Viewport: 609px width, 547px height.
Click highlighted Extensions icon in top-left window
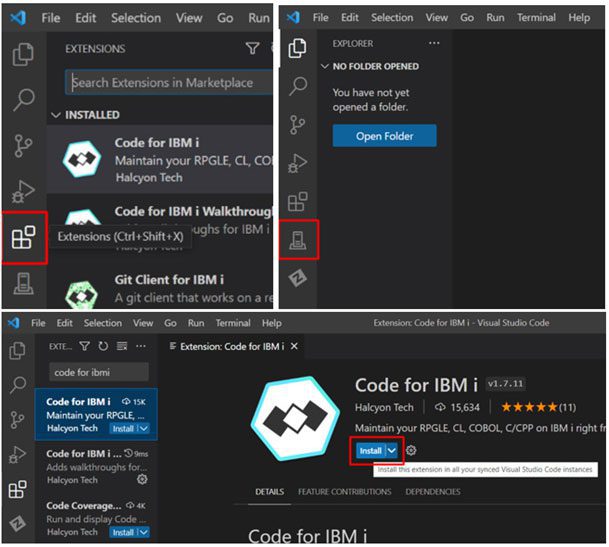click(24, 237)
